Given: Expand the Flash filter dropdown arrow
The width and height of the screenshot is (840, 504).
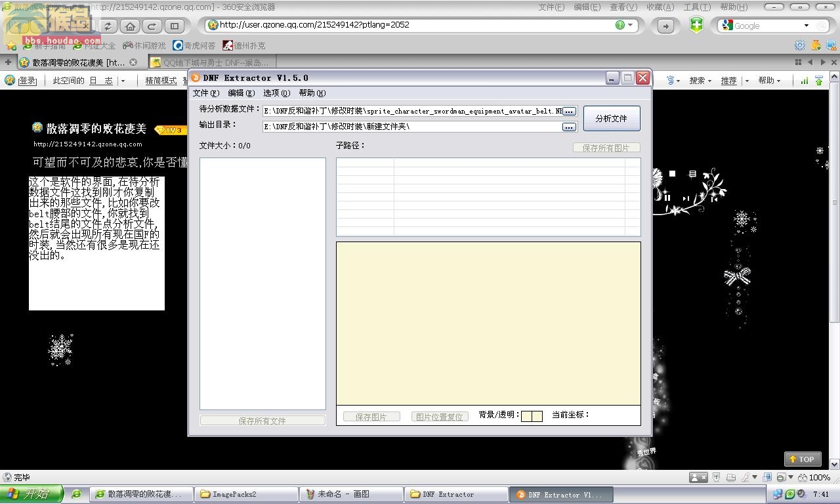Looking at the screenshot, I should click(755, 477).
